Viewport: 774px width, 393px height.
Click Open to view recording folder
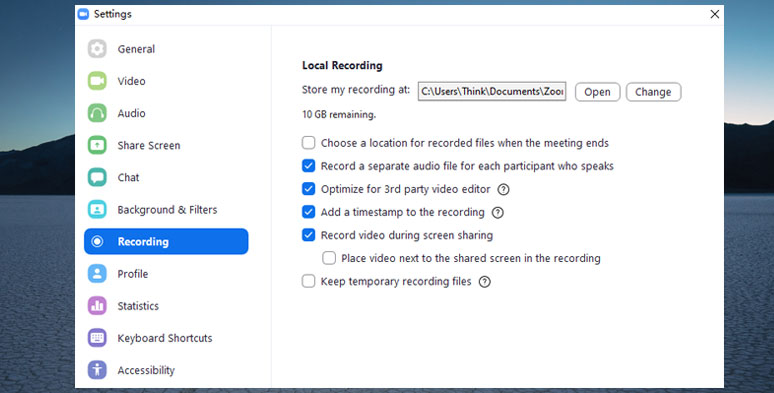[597, 92]
